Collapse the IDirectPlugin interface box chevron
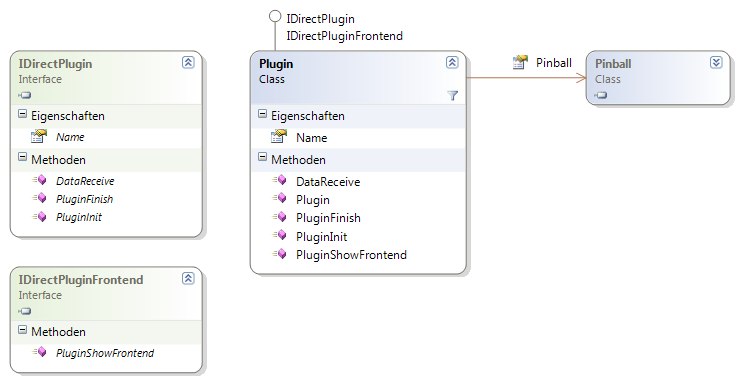 coord(188,62)
